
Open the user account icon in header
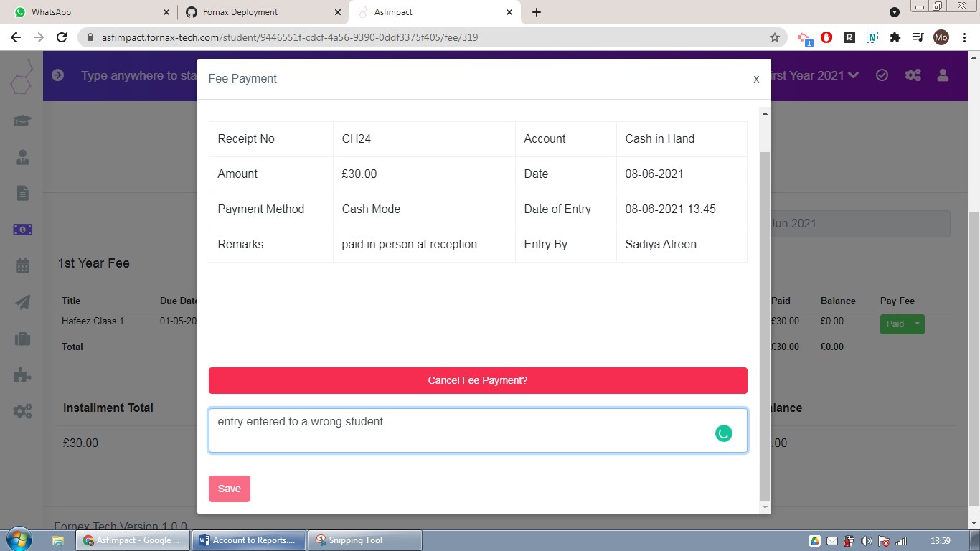tap(943, 75)
